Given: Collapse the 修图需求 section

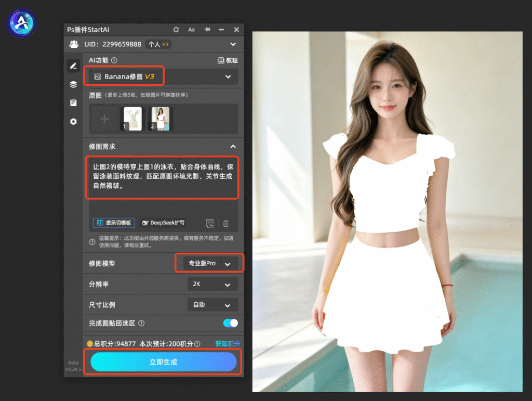Looking at the screenshot, I should (233, 146).
